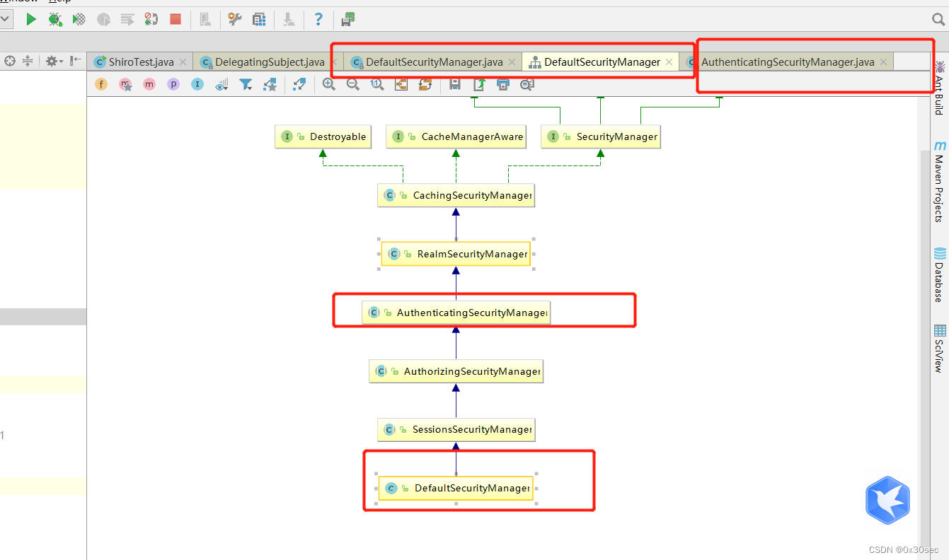Click the red Stop button in the main toolbar
The height and width of the screenshot is (560, 949).
click(176, 20)
